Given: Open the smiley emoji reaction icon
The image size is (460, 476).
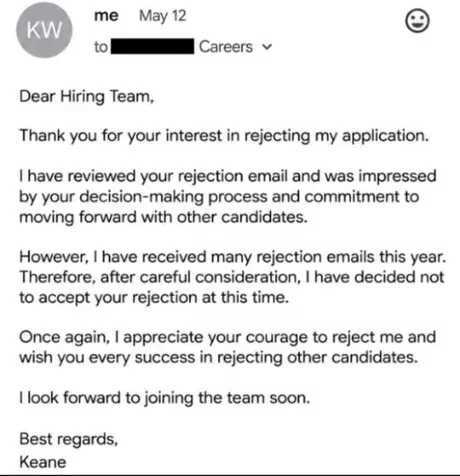Looking at the screenshot, I should tap(417, 21).
